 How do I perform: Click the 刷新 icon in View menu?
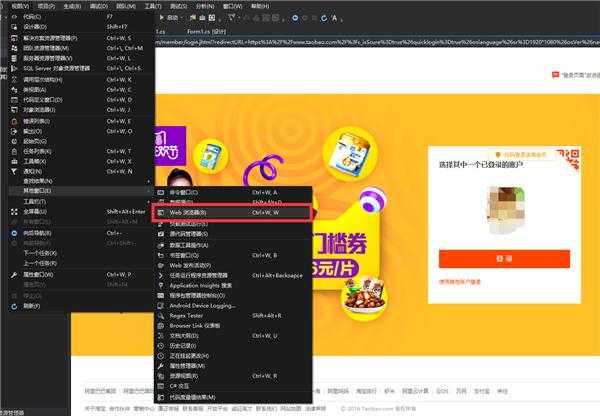[14, 306]
